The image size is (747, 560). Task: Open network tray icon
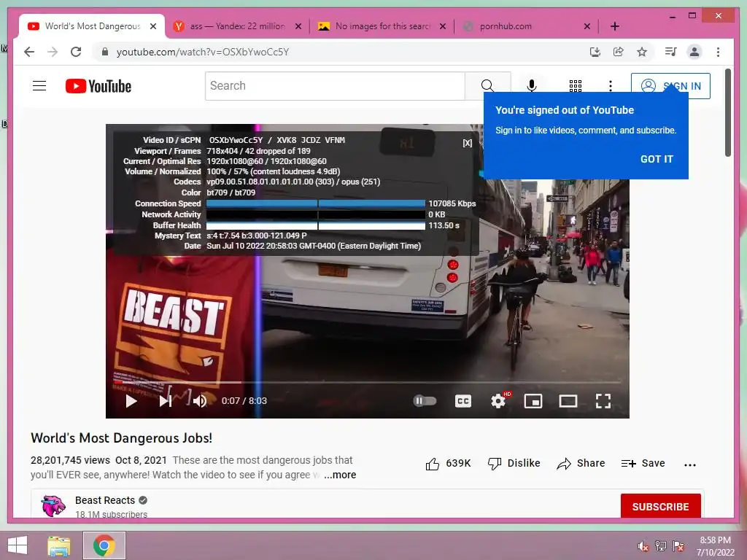pyautogui.click(x=661, y=546)
